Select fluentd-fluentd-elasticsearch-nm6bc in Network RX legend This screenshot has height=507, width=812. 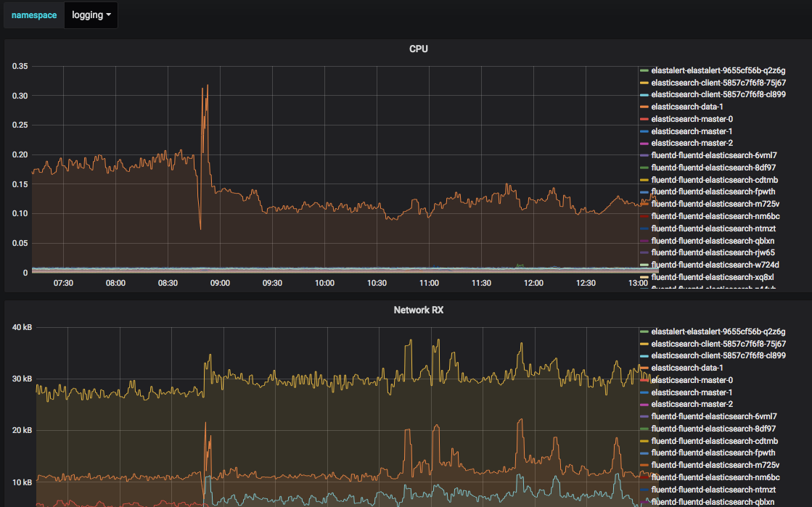tap(715, 477)
